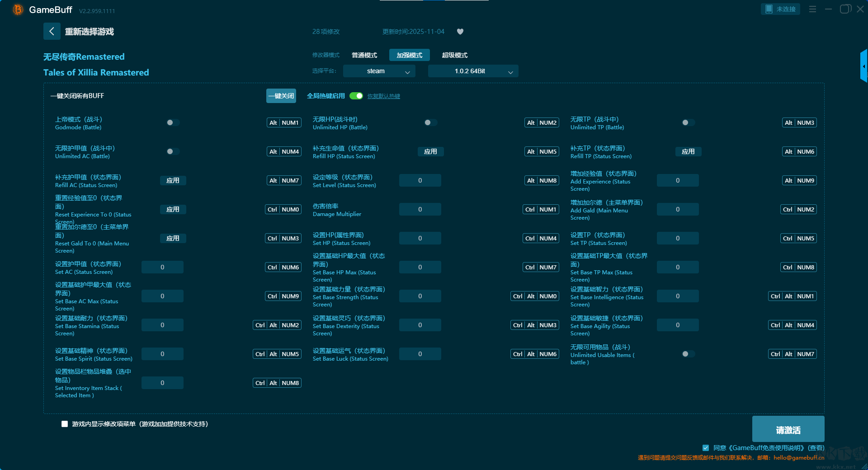Screen dimensions: 868x470
Task: Apply Refill HP (Status Screen)
Action: (x=430, y=151)
